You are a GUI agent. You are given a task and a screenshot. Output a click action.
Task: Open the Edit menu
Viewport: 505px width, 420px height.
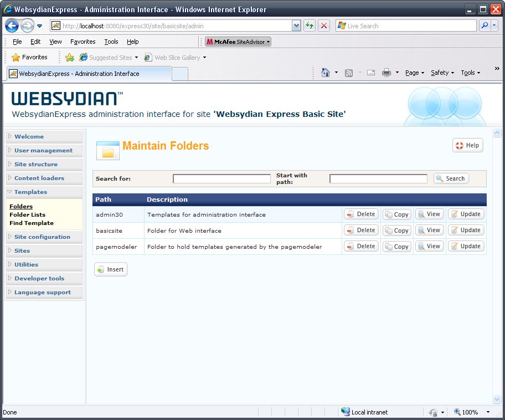tap(35, 42)
